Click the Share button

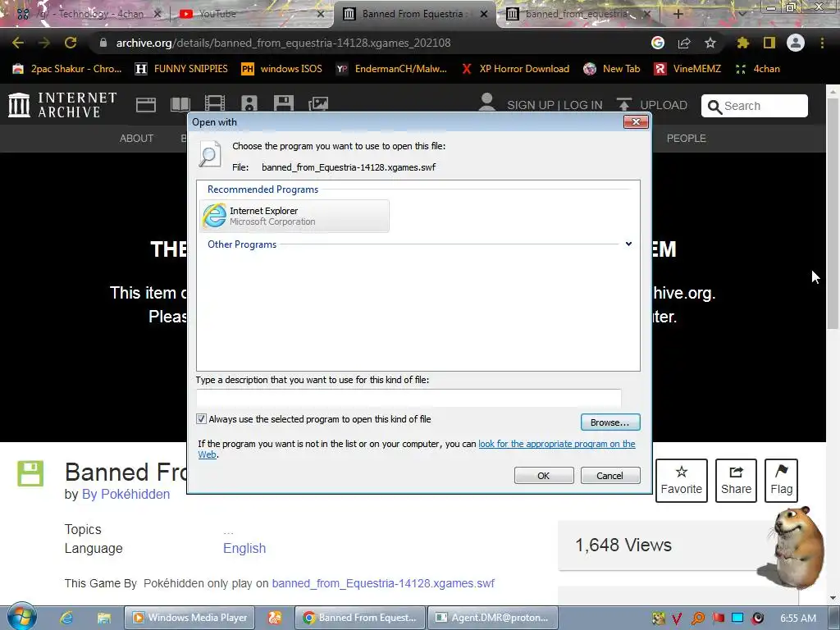click(736, 480)
